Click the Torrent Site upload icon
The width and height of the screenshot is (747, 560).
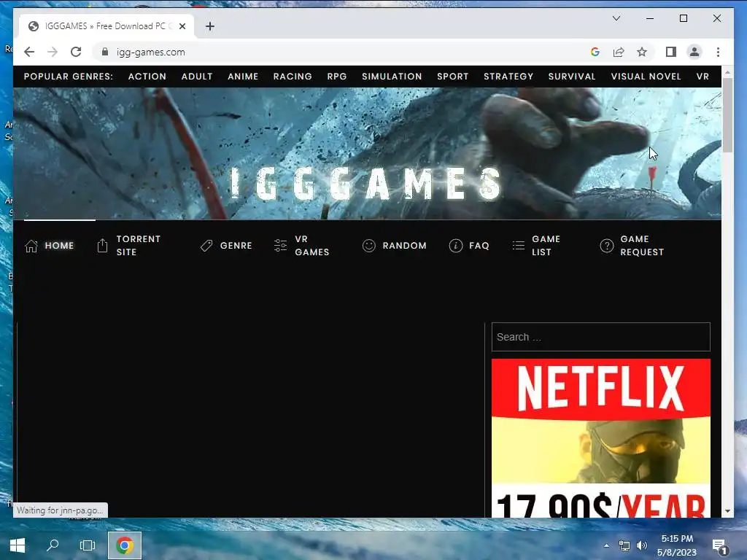(x=102, y=246)
